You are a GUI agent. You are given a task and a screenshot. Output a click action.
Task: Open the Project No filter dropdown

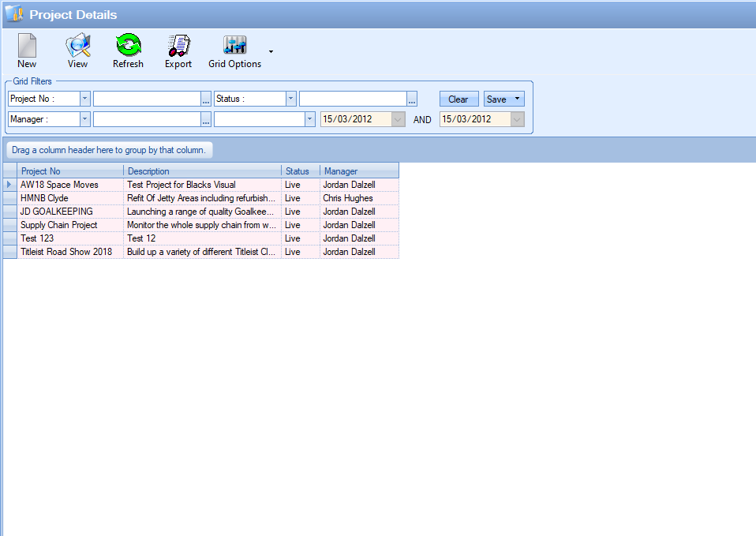(x=84, y=99)
